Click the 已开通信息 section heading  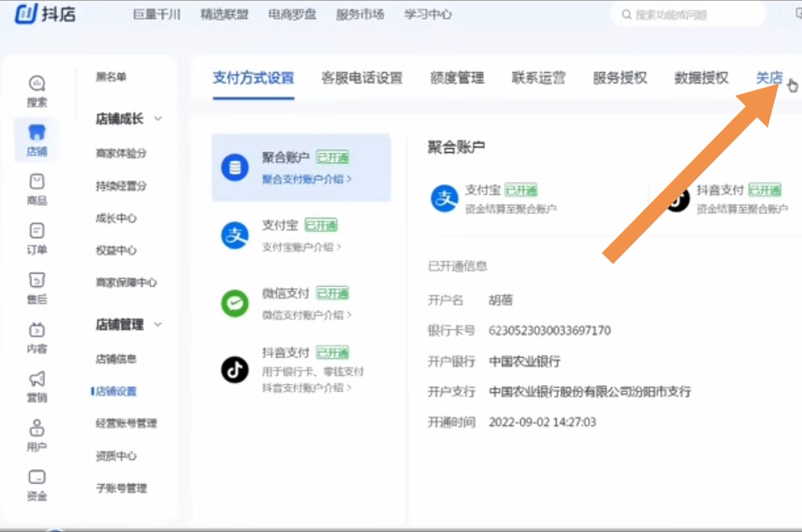pyautogui.click(x=457, y=266)
